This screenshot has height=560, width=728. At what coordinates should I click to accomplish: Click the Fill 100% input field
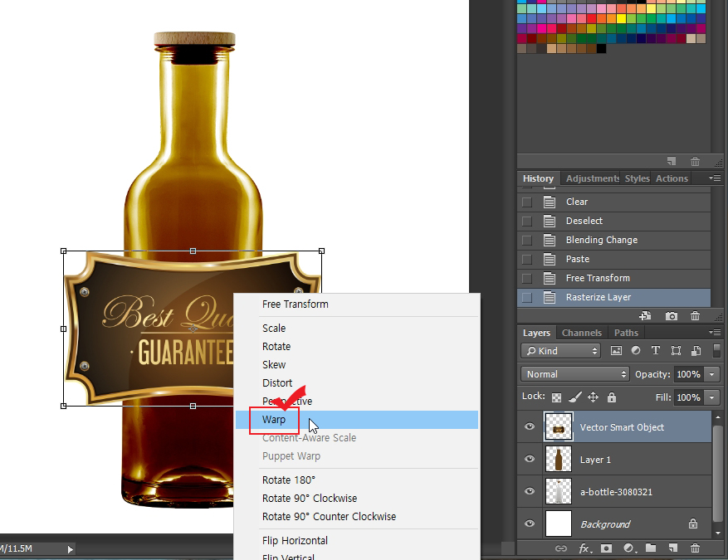coord(688,397)
